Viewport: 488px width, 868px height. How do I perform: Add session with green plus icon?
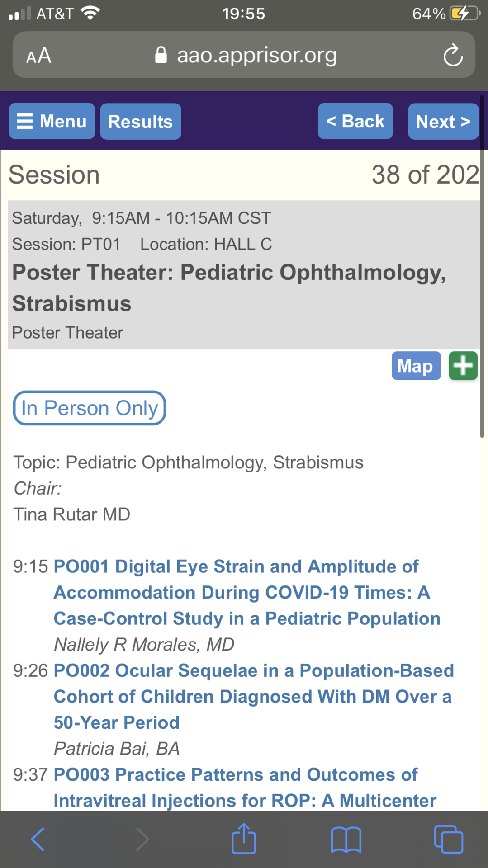[x=463, y=366]
